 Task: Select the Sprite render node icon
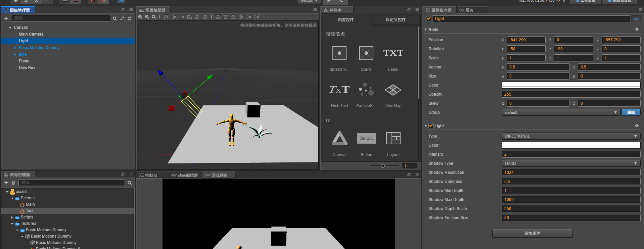pyautogui.click(x=366, y=53)
